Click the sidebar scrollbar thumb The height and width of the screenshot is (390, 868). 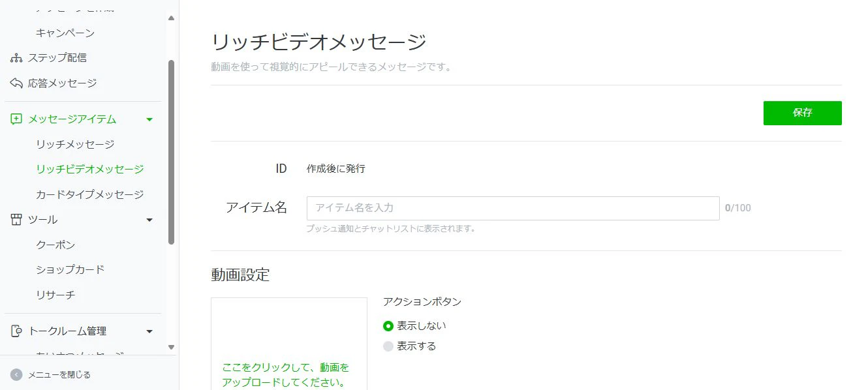(172, 152)
